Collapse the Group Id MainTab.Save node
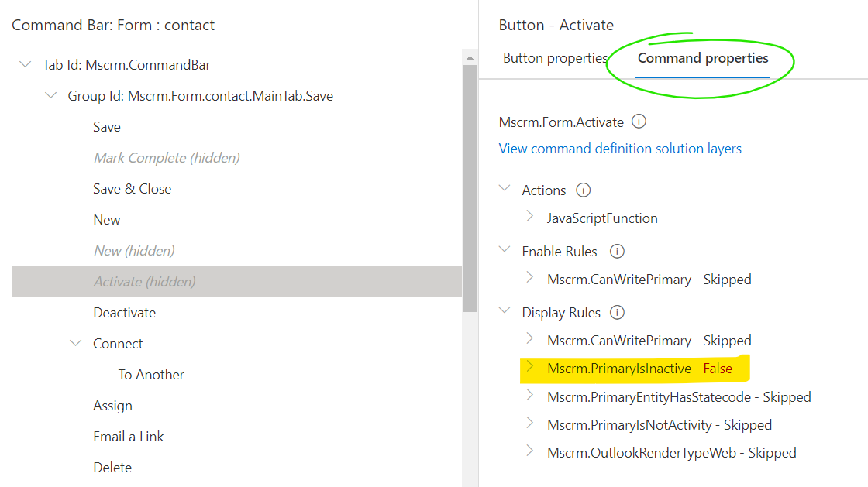Image resolution: width=868 pixels, height=487 pixels. pos(51,96)
